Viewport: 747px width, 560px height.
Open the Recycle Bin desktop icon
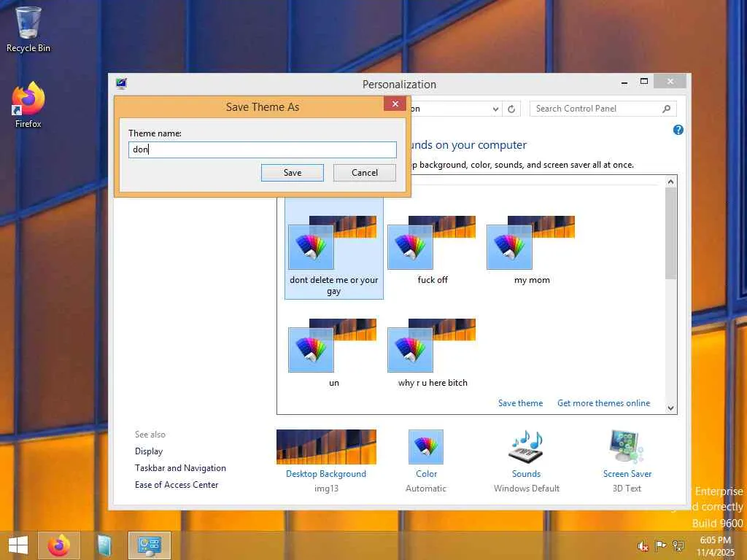pos(28,29)
